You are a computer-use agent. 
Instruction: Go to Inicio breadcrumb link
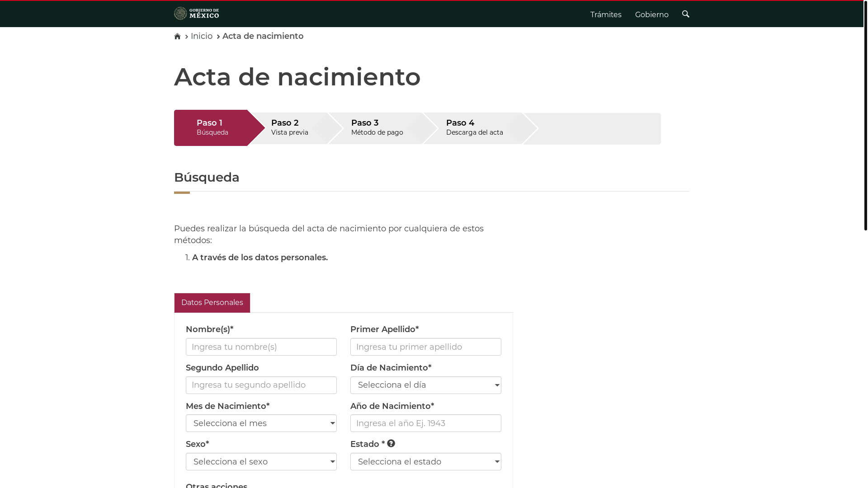(x=202, y=36)
